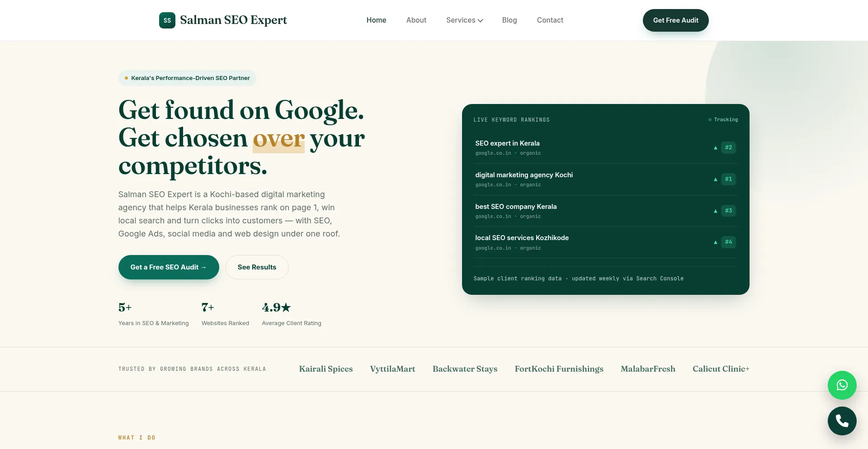Open the Blog page

pyautogui.click(x=509, y=20)
